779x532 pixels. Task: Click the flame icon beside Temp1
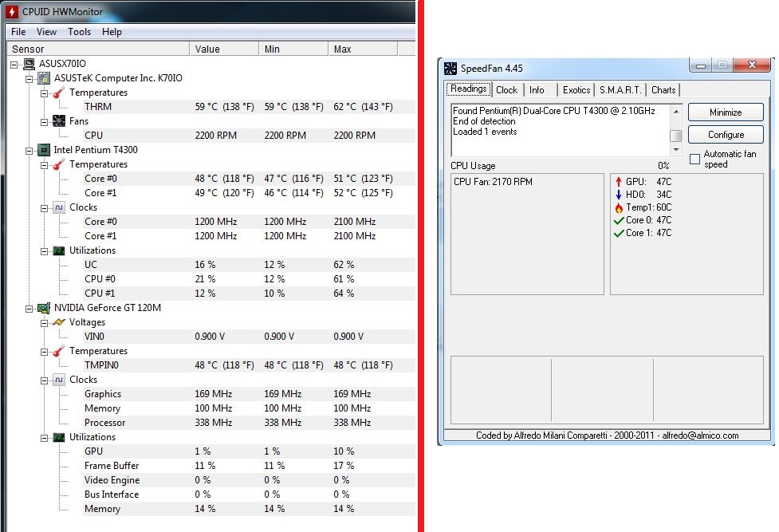pyautogui.click(x=619, y=207)
